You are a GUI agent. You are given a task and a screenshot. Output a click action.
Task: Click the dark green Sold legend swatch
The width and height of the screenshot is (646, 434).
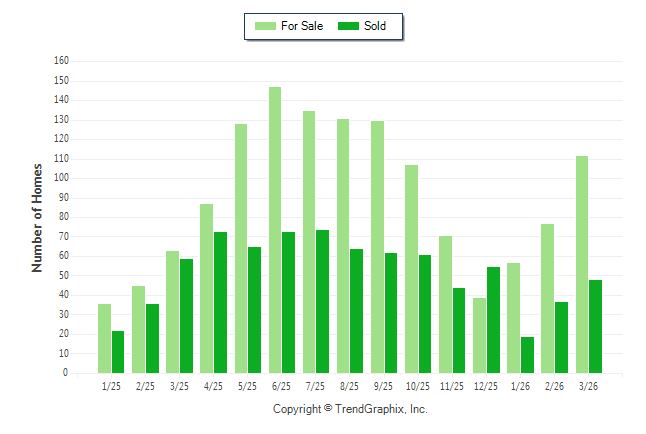coord(350,26)
